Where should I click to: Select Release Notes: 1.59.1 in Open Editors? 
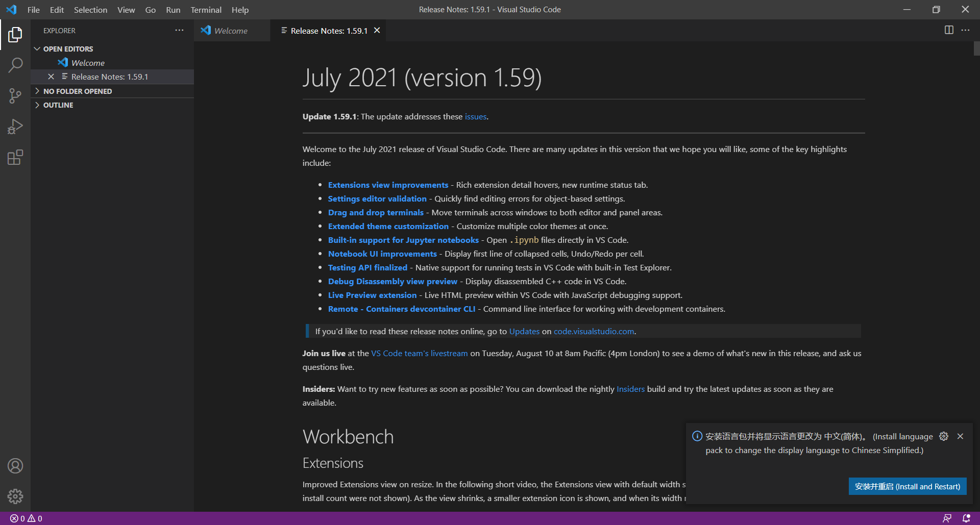pyautogui.click(x=112, y=77)
